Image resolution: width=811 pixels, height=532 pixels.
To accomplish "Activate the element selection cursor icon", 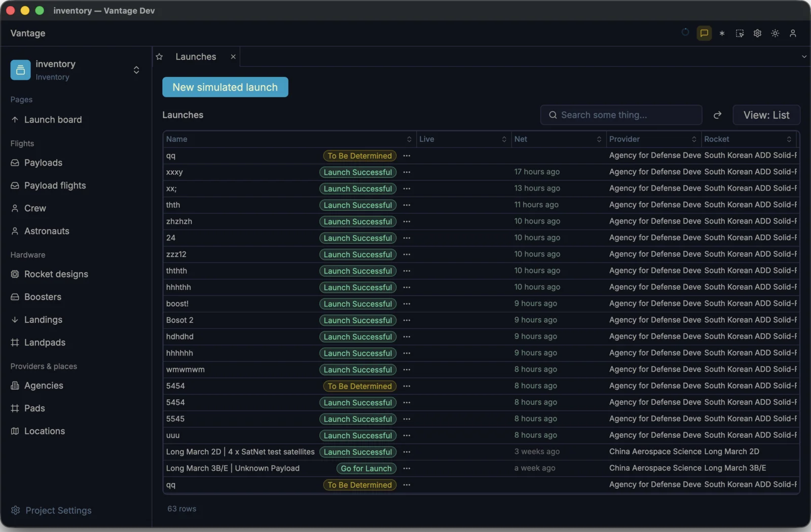I will pos(740,33).
